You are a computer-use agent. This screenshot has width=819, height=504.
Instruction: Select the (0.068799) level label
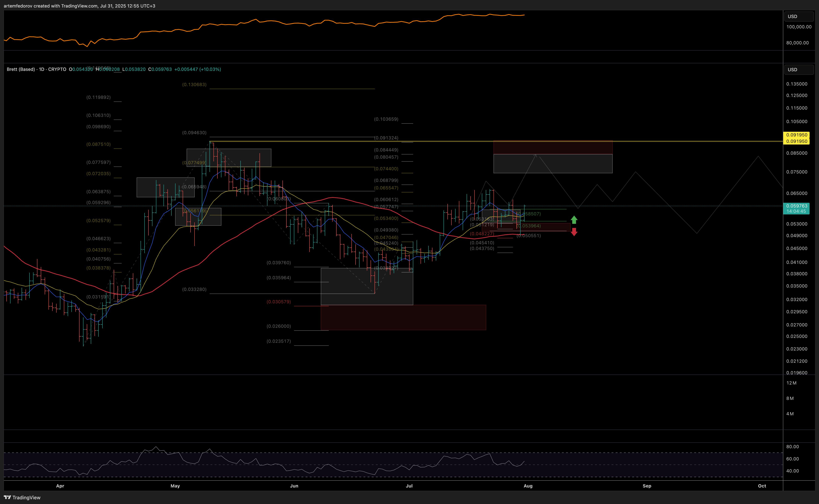coord(386,180)
